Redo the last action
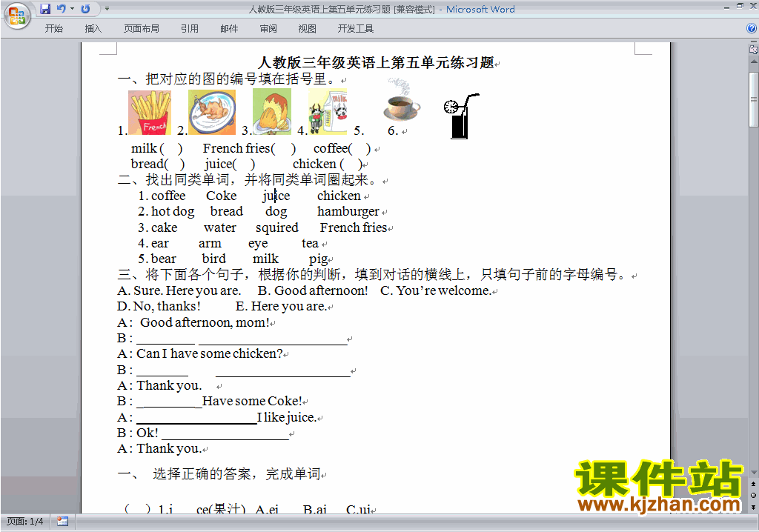Screen dimensions: 759x532 coord(86,9)
